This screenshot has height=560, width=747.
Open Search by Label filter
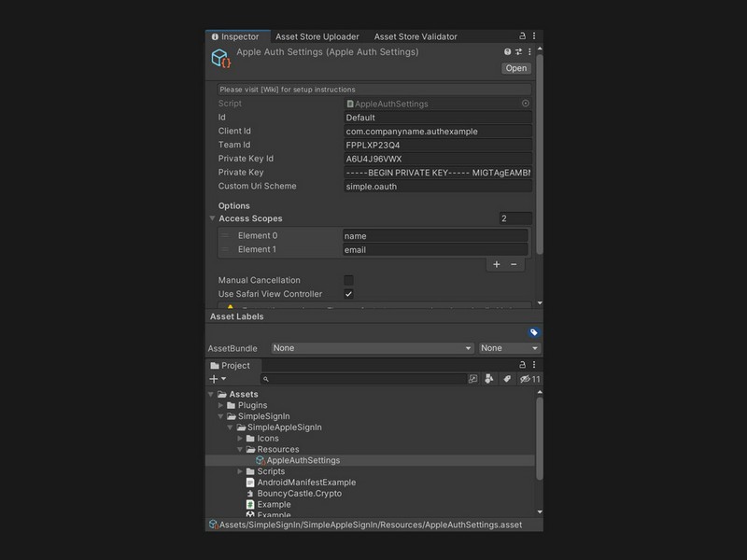(507, 379)
